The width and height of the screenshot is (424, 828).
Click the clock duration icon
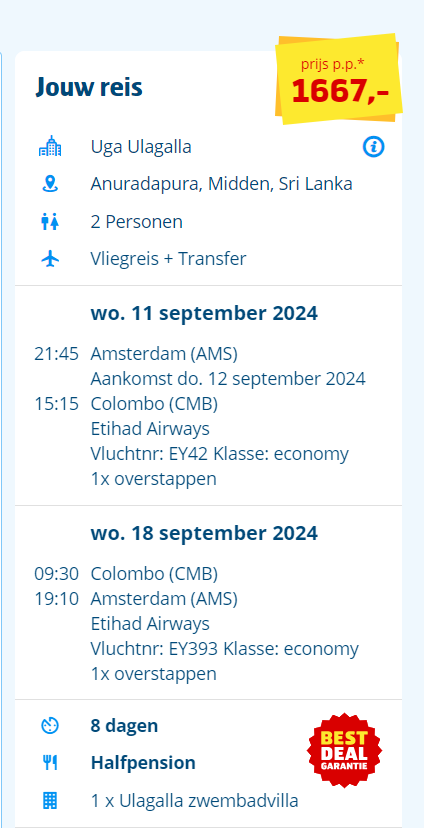tap(50, 726)
